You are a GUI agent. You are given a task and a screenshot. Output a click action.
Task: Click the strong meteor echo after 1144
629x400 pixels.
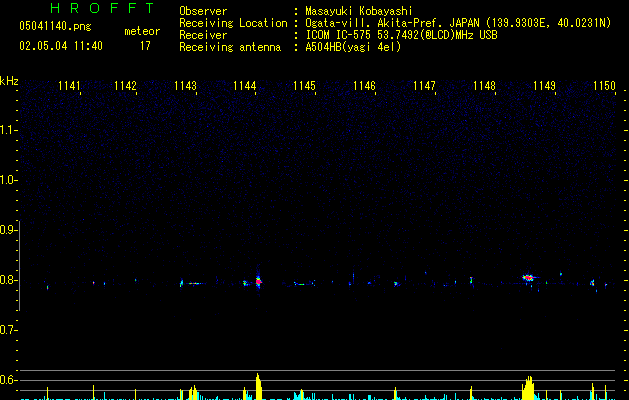click(258, 281)
